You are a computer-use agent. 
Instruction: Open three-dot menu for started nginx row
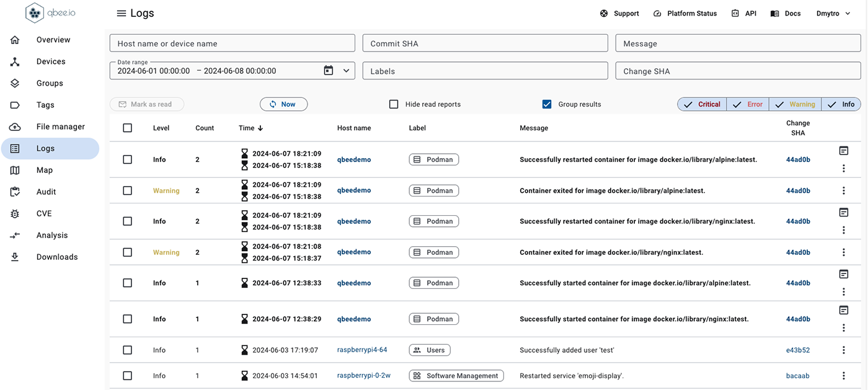coord(844,327)
